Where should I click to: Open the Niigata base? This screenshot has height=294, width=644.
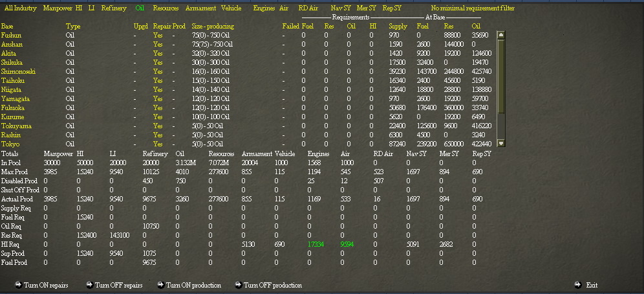pyautogui.click(x=11, y=89)
